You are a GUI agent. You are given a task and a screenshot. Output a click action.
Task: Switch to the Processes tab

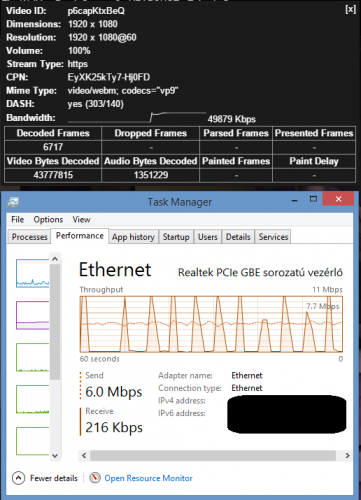(29, 237)
